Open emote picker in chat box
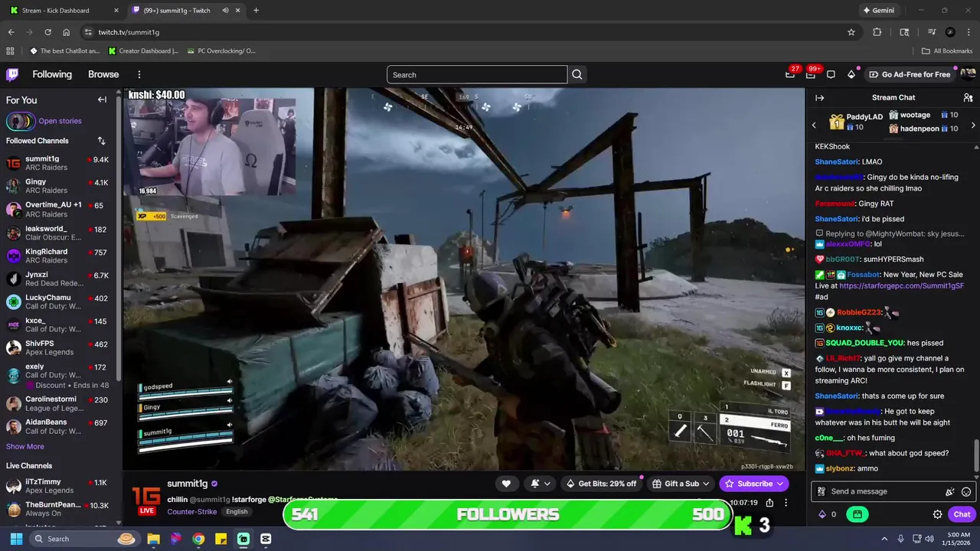 tap(966, 491)
